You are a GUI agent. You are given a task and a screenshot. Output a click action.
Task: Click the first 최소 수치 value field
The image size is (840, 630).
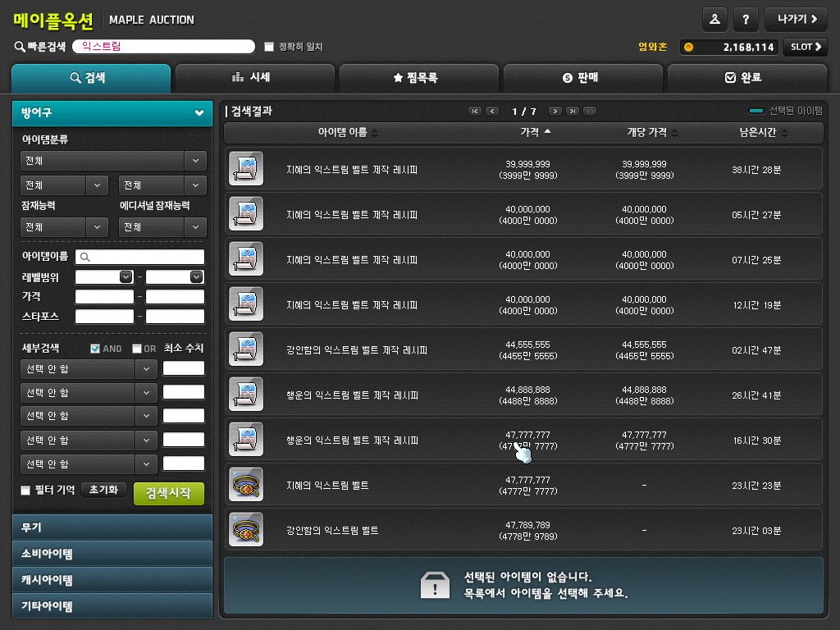pos(183,368)
